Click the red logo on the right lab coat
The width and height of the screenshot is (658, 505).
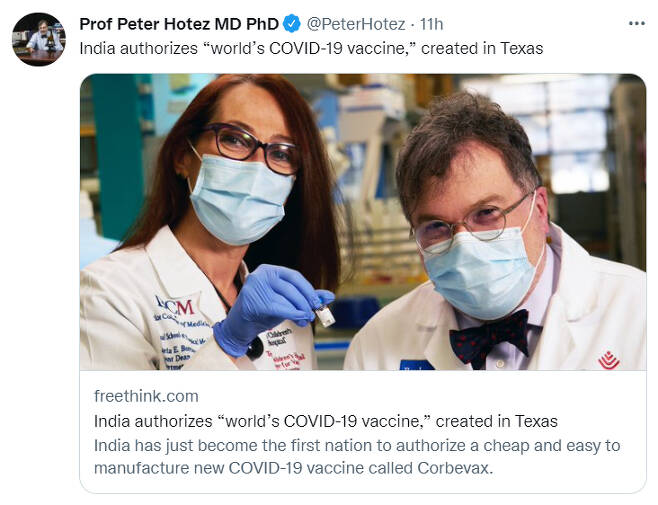[608, 361]
